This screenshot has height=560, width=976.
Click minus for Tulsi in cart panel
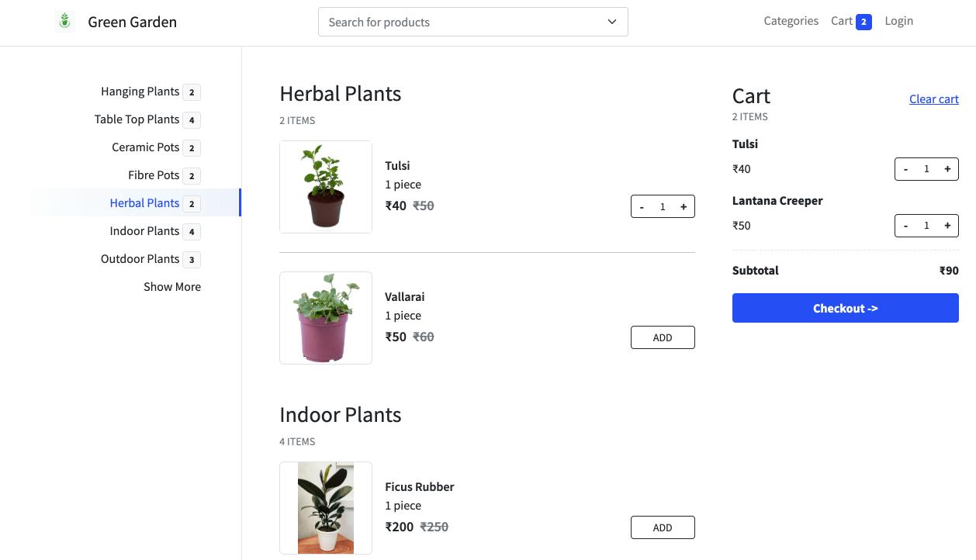point(905,169)
